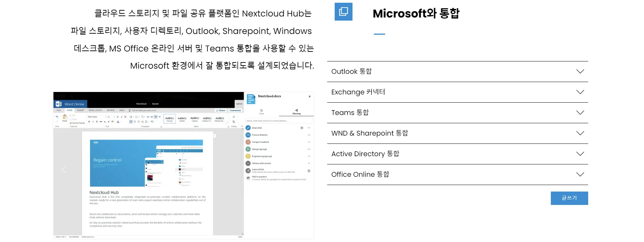Click the Nextcloud.docx file icon
This screenshot has width=644, height=242.
(251, 99)
